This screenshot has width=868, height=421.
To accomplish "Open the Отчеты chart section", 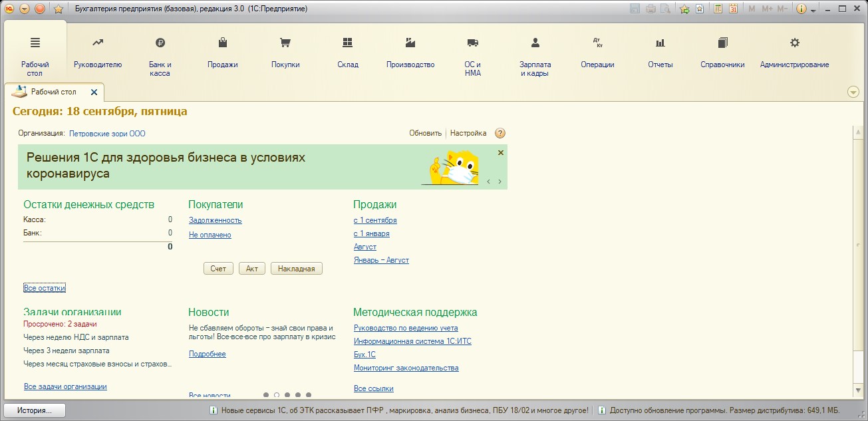I will tap(660, 53).
